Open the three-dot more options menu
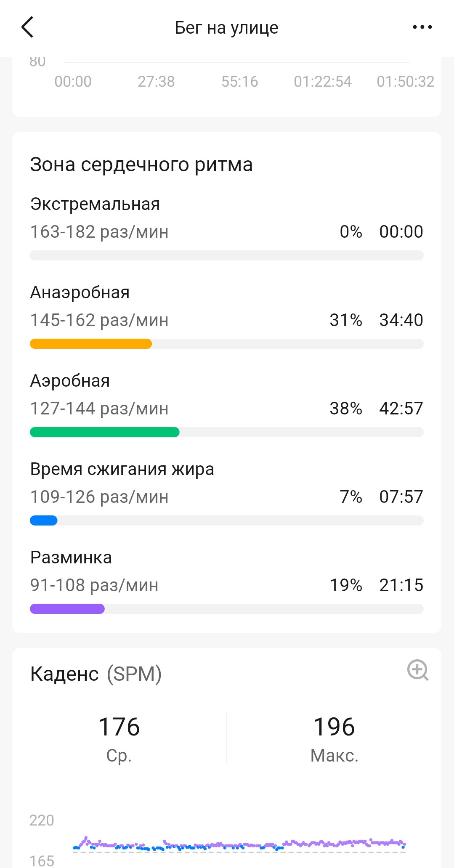 (422, 27)
